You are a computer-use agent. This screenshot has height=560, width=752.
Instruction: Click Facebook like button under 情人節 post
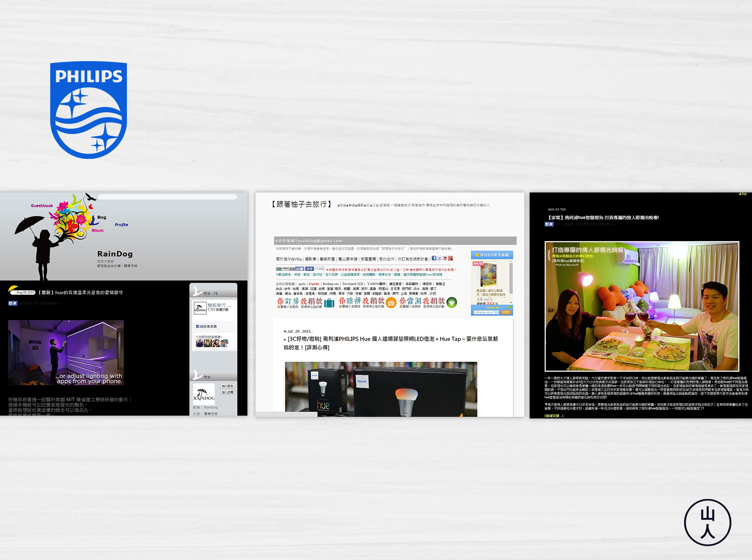coord(549,224)
